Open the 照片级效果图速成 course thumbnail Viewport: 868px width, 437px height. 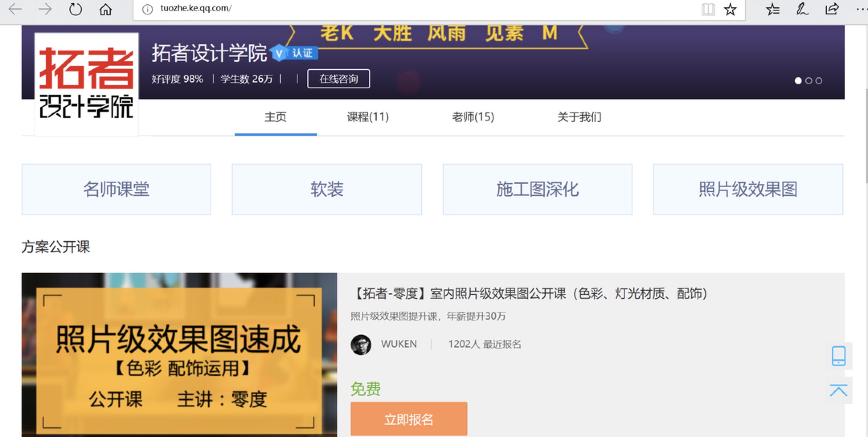pyautogui.click(x=179, y=355)
